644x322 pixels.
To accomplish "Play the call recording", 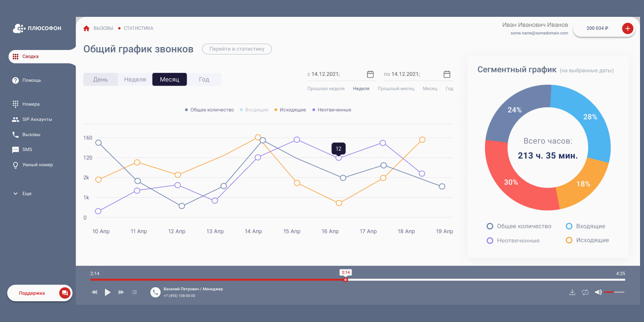I will (x=107, y=292).
